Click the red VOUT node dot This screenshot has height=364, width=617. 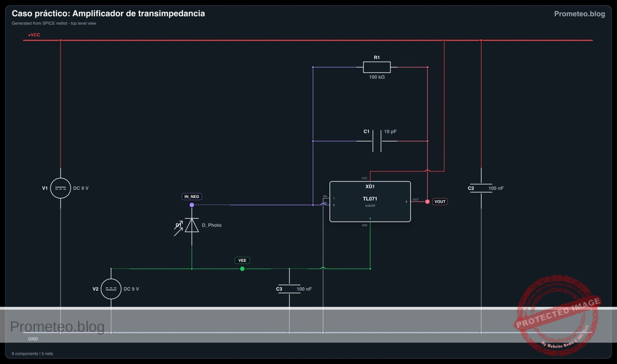pyautogui.click(x=427, y=201)
